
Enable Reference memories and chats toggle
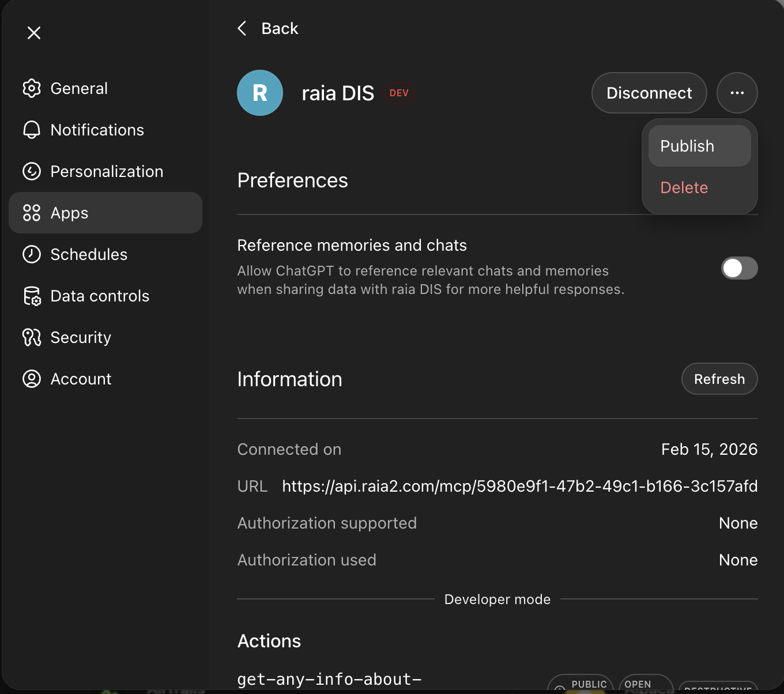click(739, 268)
